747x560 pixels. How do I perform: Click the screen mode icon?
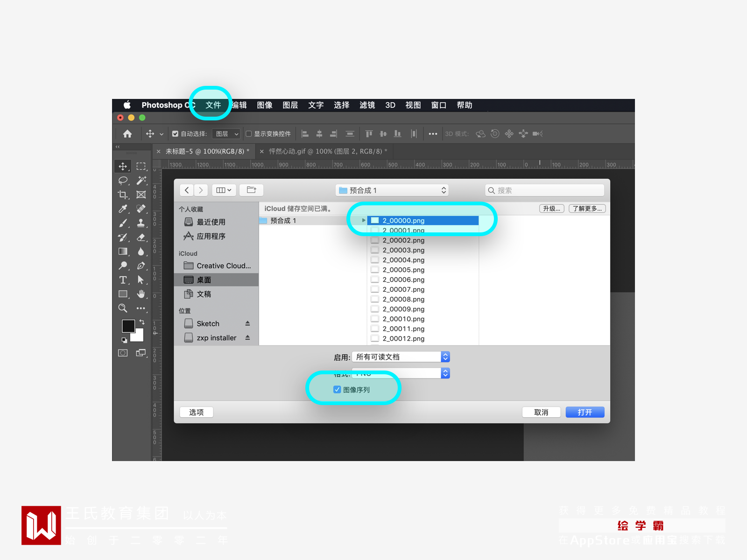click(x=141, y=353)
